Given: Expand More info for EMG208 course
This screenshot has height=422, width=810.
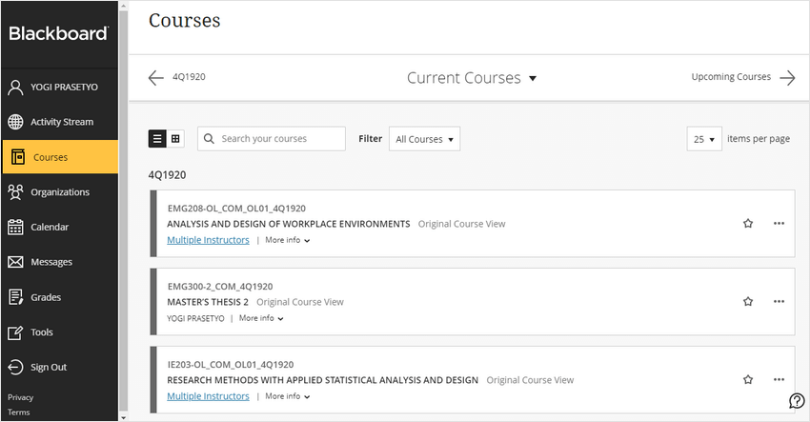Looking at the screenshot, I should [288, 240].
